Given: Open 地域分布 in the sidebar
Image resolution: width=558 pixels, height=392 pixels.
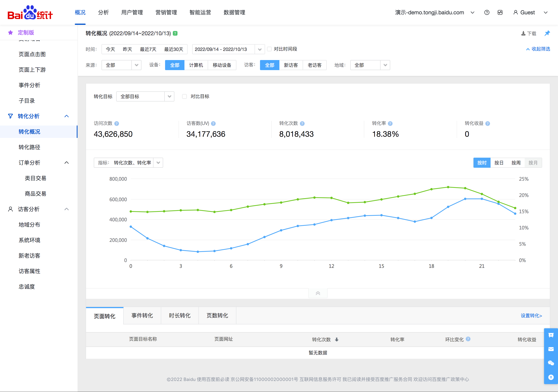Looking at the screenshot, I should click(29, 225).
